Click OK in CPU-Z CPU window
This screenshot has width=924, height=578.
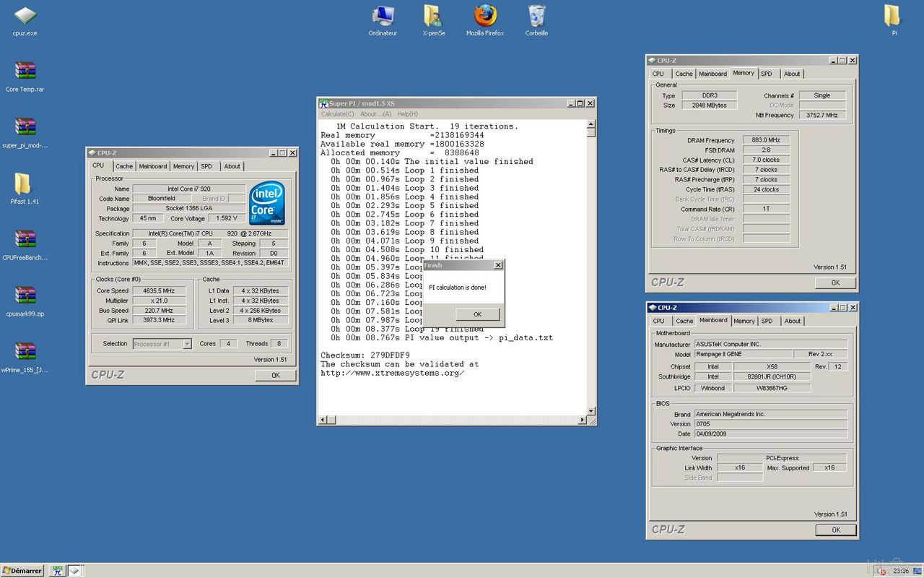[x=276, y=376]
